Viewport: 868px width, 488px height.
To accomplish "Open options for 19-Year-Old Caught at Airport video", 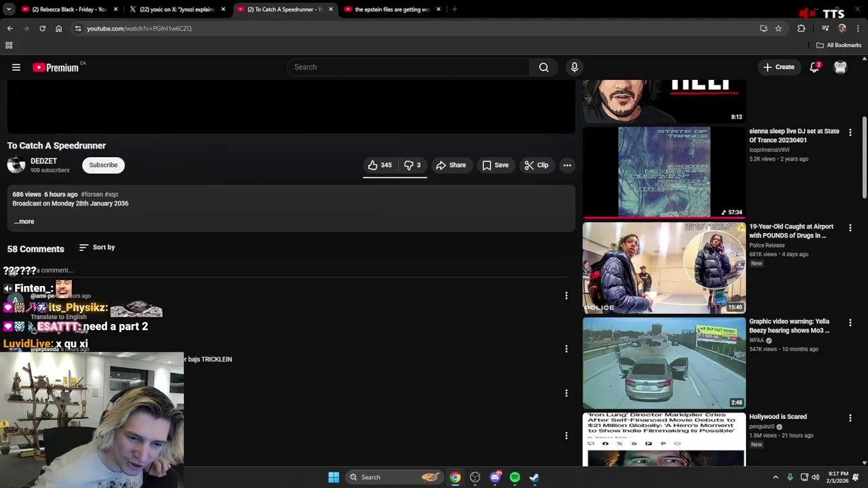I will [850, 228].
